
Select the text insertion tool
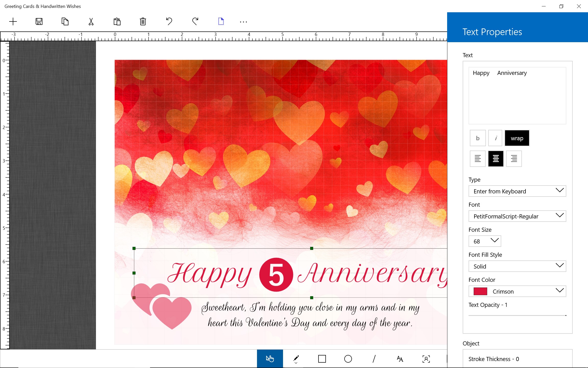pyautogui.click(x=399, y=359)
